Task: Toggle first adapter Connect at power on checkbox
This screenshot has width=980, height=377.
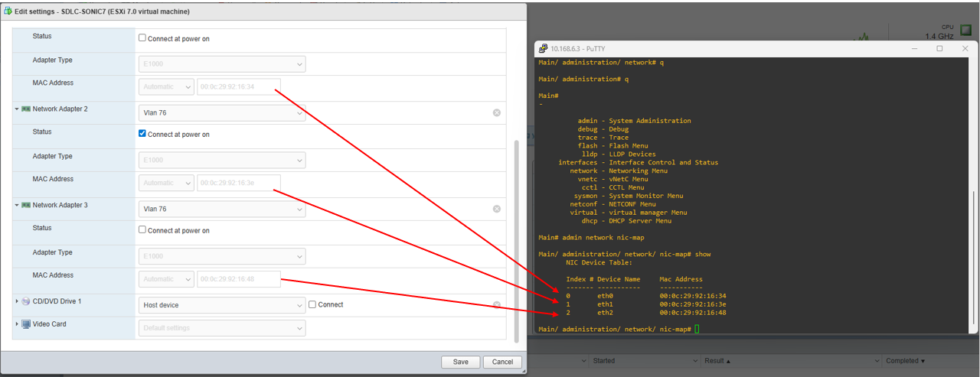Action: tap(142, 38)
